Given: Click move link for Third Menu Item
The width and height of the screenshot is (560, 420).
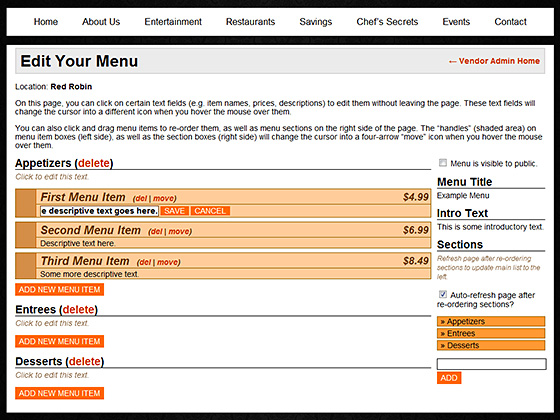Looking at the screenshot, I should (x=168, y=262).
